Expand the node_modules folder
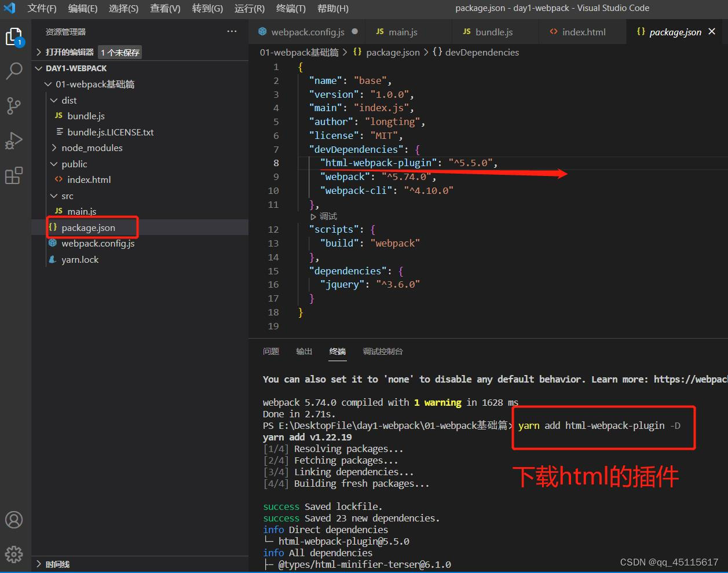This screenshot has width=728, height=573. 92,148
